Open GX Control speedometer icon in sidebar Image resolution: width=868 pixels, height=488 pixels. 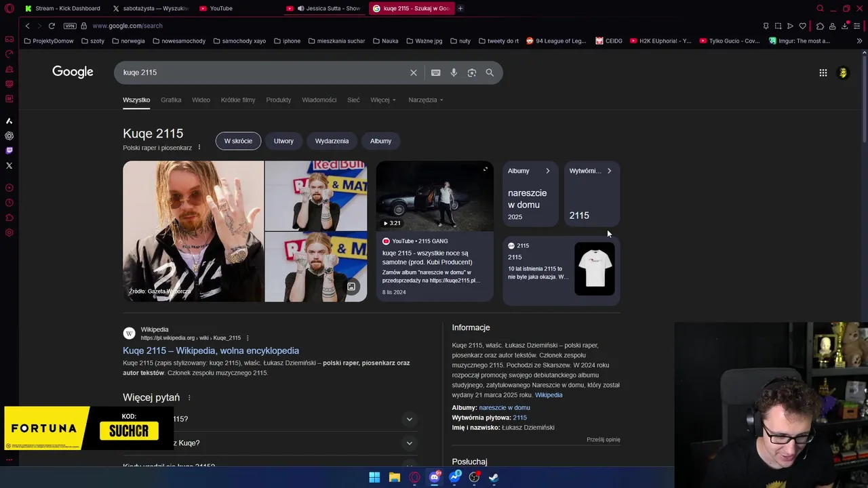9,54
